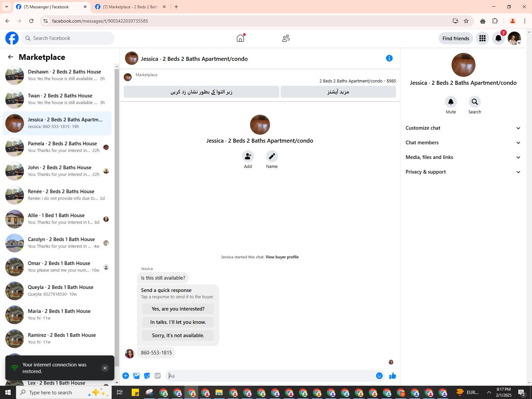Open the Maria 2 Beds 1 Bath House chat
The height and width of the screenshot is (399, 532).
[57, 315]
